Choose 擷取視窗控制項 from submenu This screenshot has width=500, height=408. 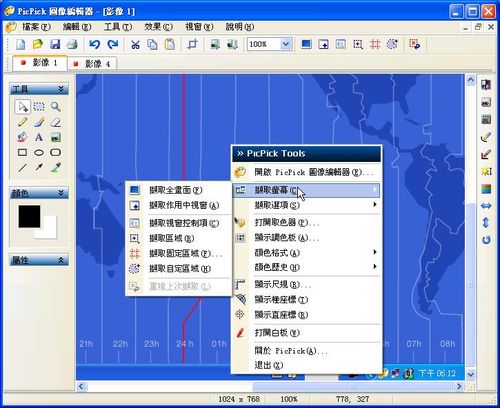point(179,223)
